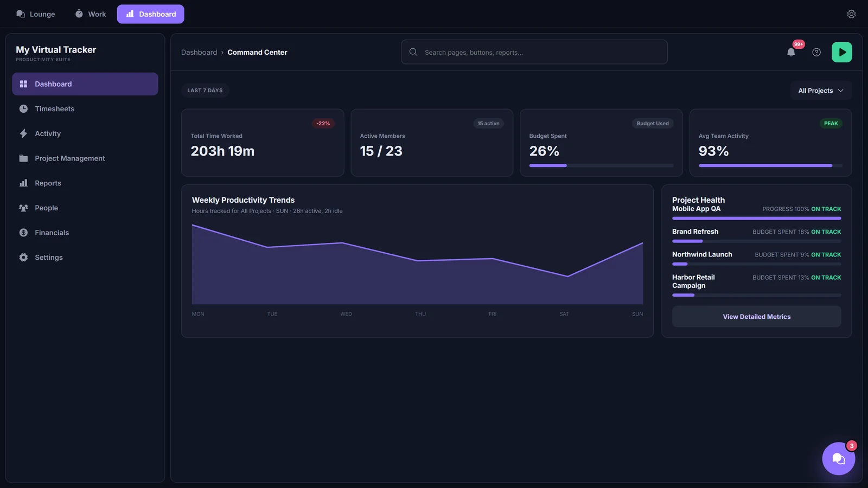Open the notifications bell icon
The height and width of the screenshot is (488, 868).
(791, 52)
